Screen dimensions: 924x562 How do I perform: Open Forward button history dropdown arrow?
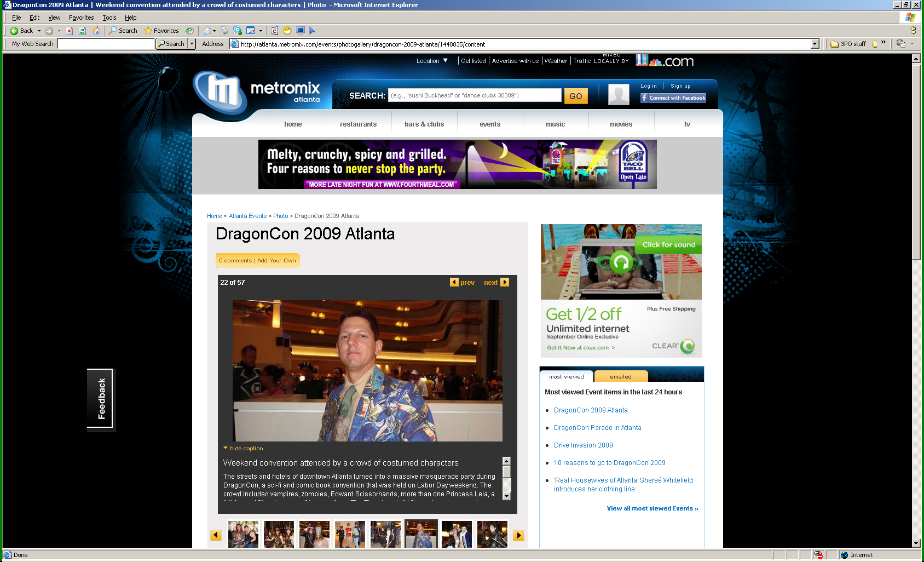(59, 31)
